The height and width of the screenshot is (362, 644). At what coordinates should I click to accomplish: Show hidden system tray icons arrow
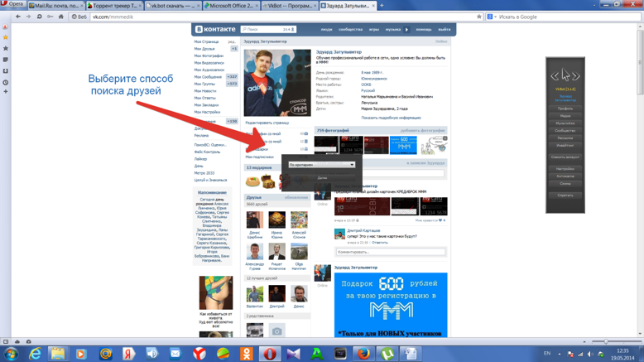coord(560,354)
